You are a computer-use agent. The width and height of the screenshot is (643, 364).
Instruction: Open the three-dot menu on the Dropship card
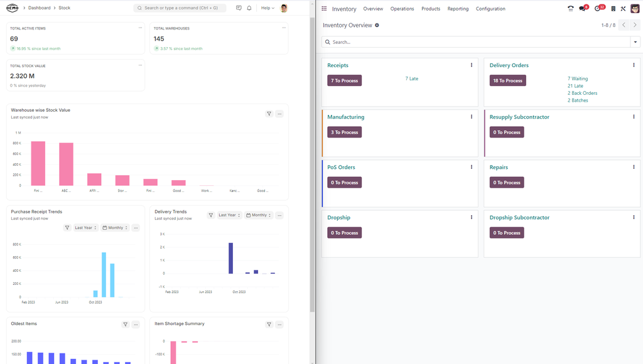[x=472, y=218]
